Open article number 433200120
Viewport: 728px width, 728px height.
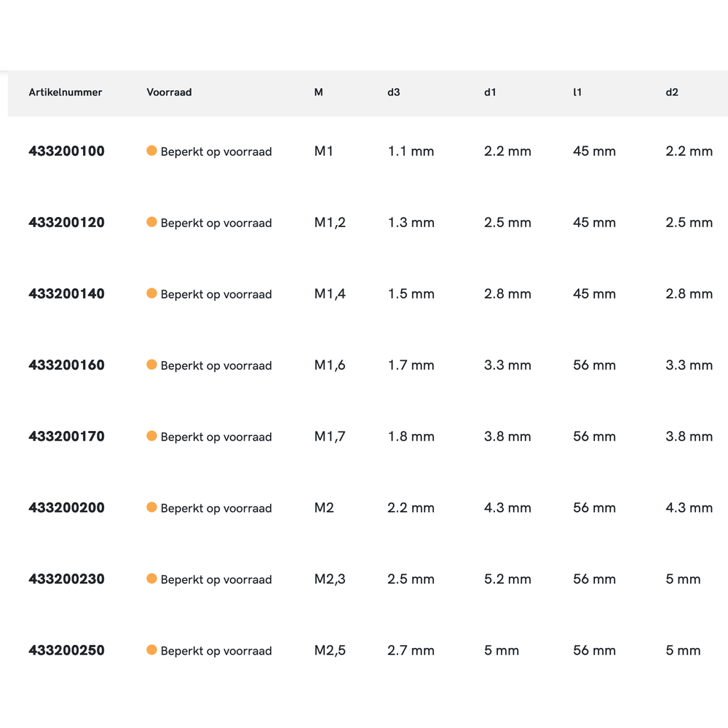point(66,223)
